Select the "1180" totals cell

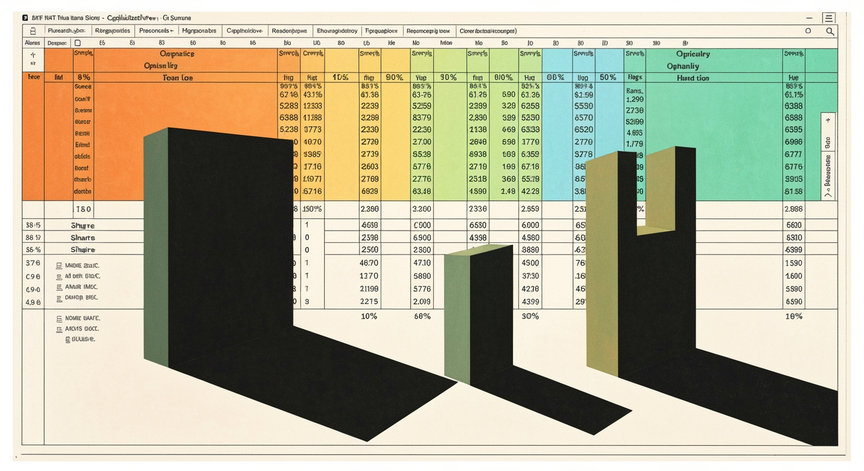pyautogui.click(x=84, y=209)
